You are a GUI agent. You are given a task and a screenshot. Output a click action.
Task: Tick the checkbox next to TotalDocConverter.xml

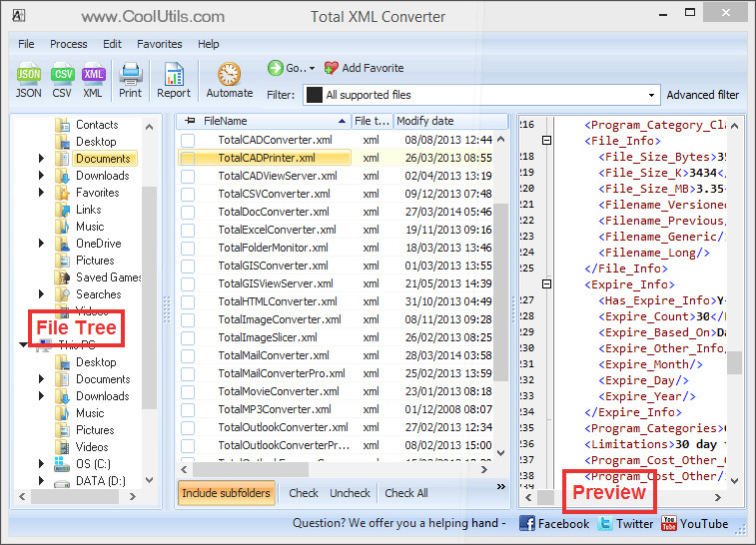188,212
